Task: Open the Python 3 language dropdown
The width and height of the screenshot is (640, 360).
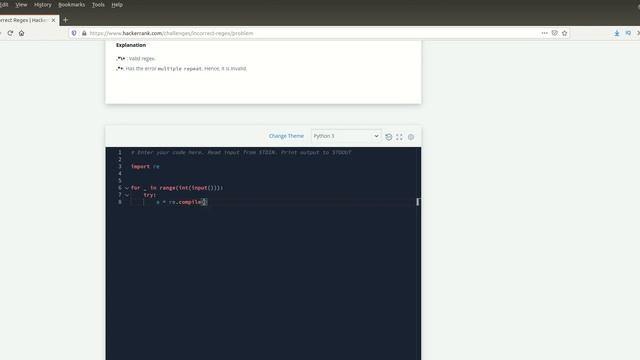Action: [346, 136]
